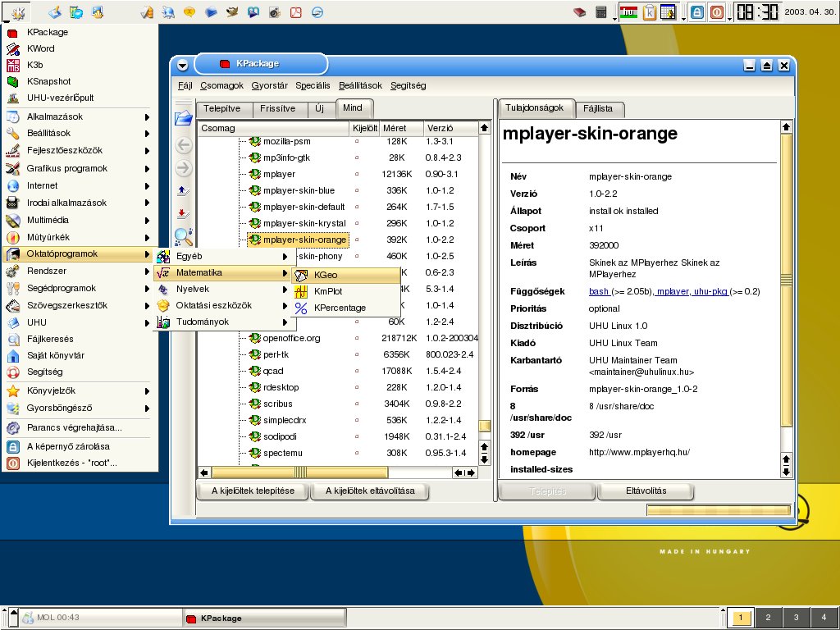Open the calculator icon in top panel
The image size is (840, 630).
(x=601, y=12)
